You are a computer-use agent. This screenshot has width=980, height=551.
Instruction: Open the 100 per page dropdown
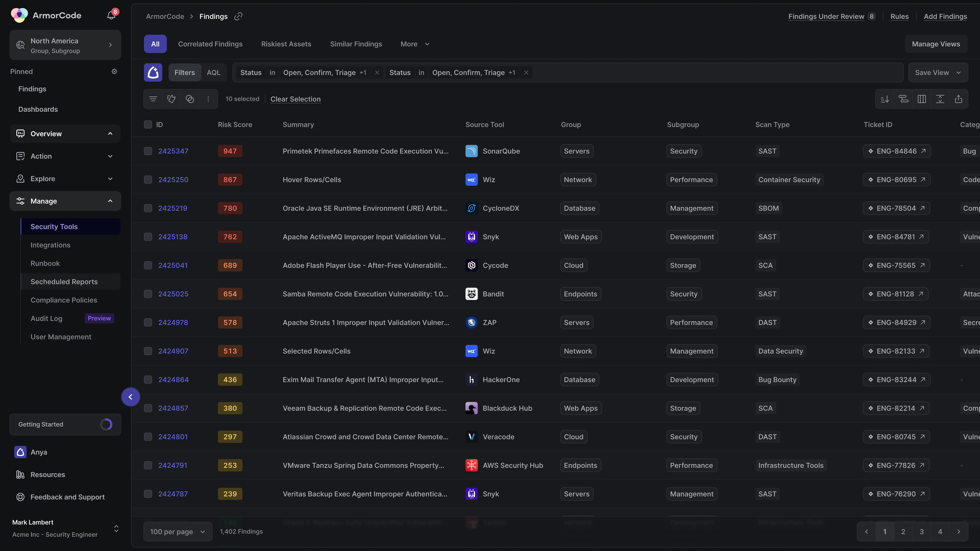pyautogui.click(x=178, y=532)
